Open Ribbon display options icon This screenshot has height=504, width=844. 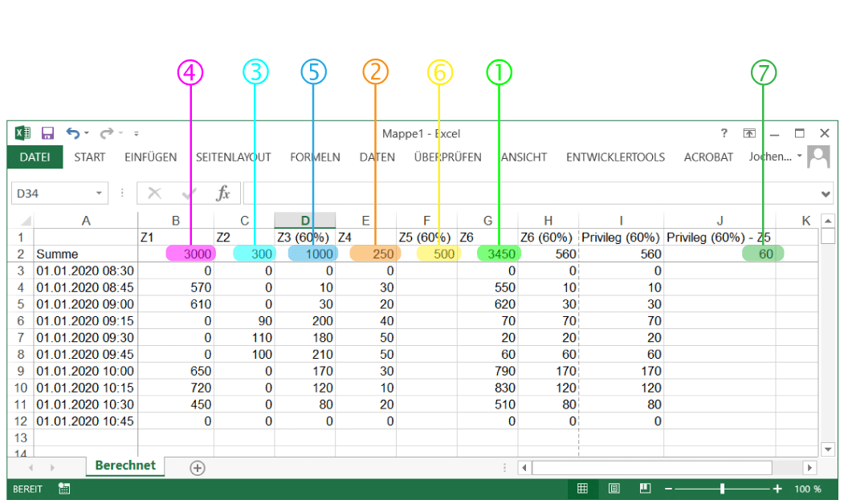coord(748,133)
